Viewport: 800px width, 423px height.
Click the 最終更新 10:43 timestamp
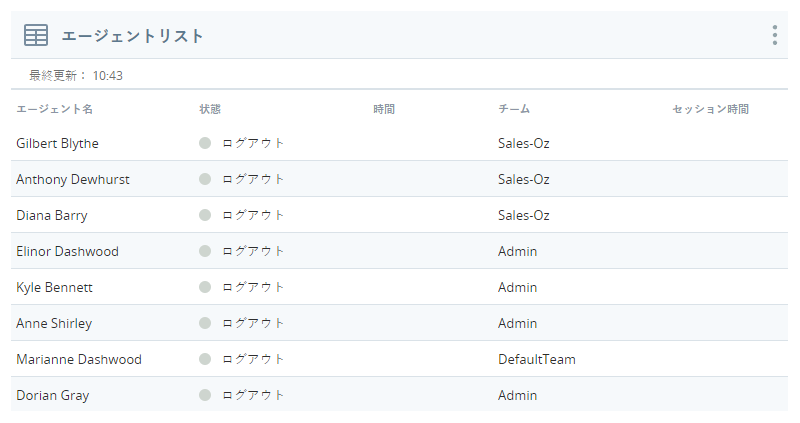[76, 76]
